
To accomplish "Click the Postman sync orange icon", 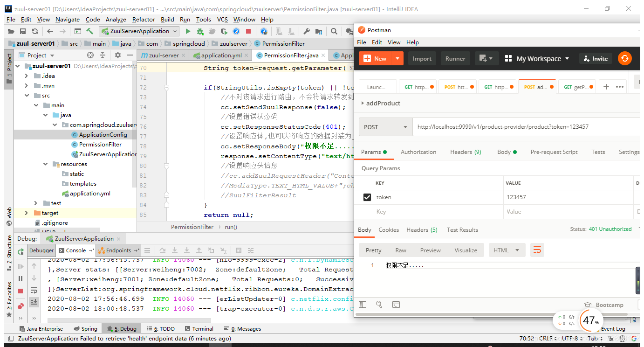I will click(x=624, y=58).
